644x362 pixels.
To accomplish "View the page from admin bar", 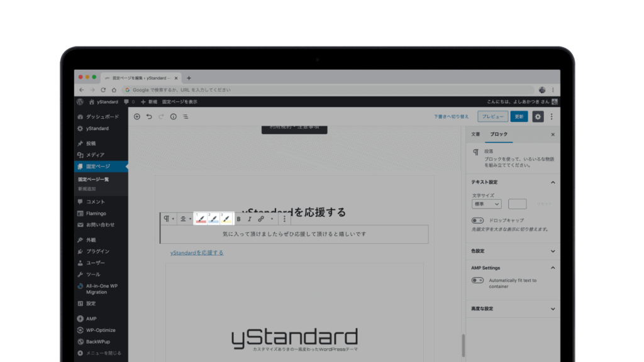I will point(179,102).
